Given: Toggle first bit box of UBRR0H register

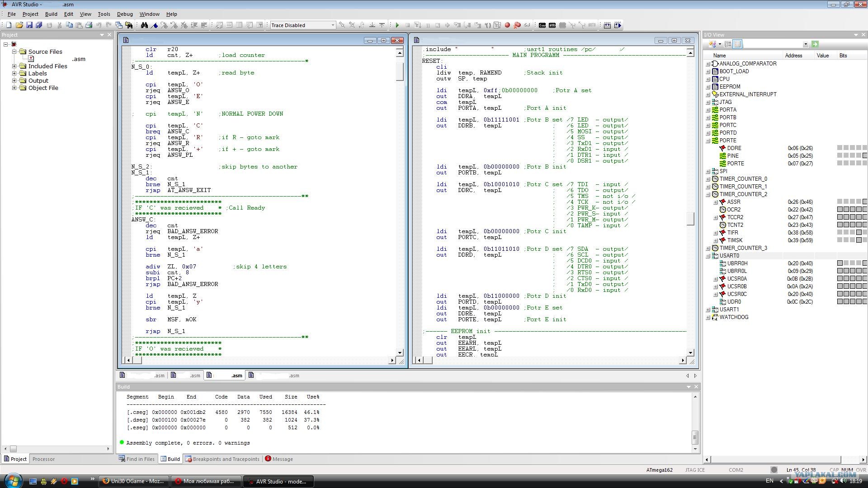Looking at the screenshot, I should tap(840, 263).
